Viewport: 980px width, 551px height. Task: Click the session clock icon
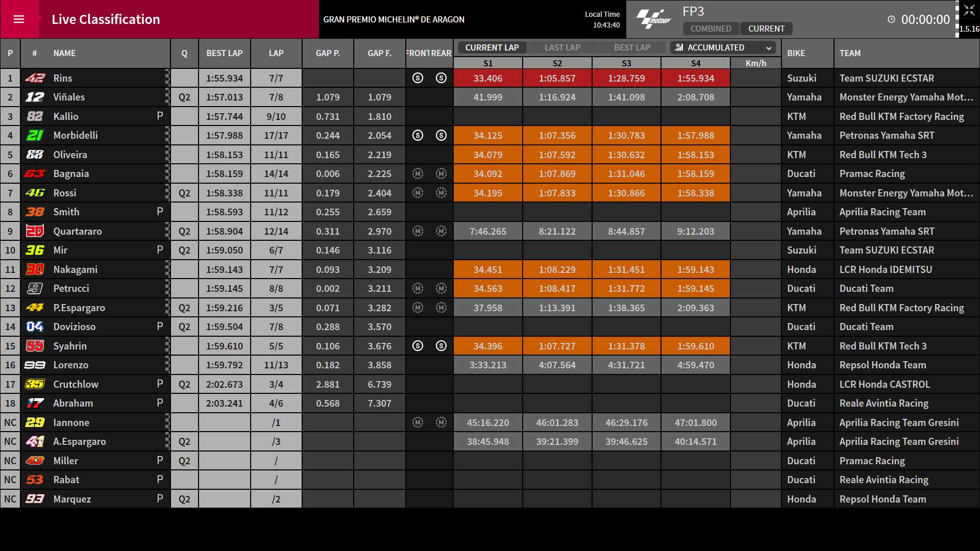click(891, 19)
